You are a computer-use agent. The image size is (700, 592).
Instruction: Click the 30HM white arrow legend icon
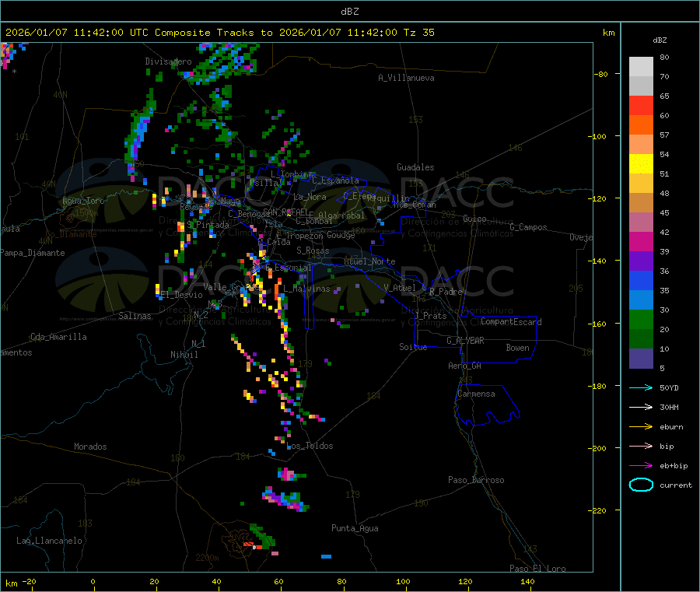[641, 407]
